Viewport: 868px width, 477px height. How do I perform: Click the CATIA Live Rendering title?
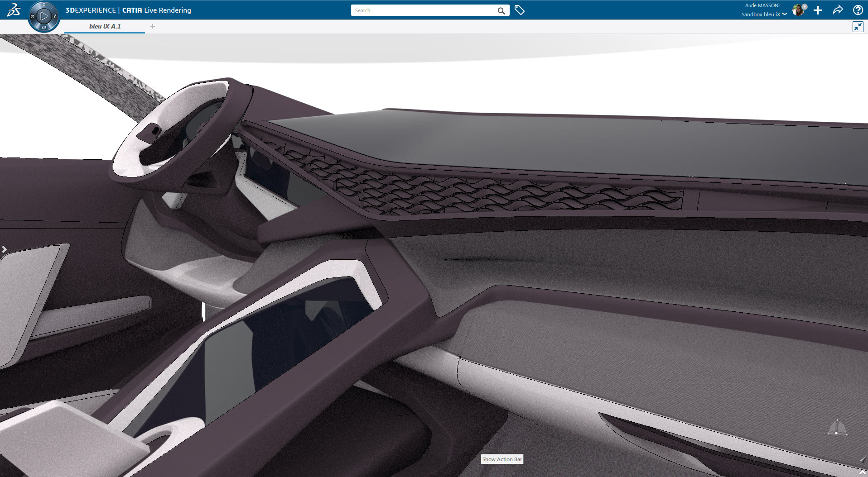(157, 10)
